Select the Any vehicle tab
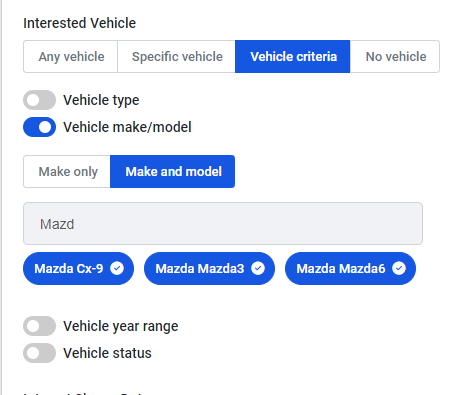 [71, 57]
